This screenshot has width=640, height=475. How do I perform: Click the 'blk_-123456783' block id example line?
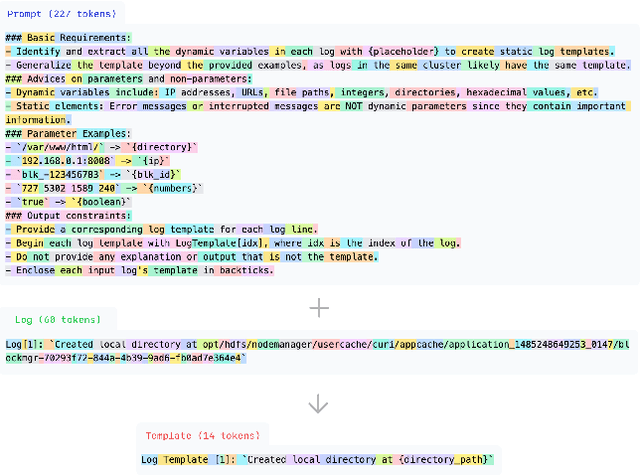tap(93, 174)
